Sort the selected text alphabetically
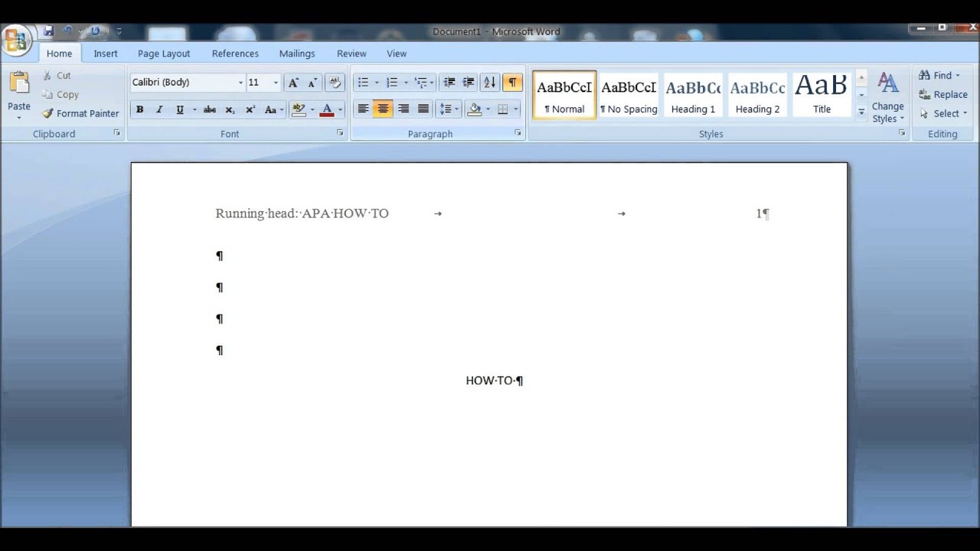980x551 pixels. pyautogui.click(x=490, y=83)
